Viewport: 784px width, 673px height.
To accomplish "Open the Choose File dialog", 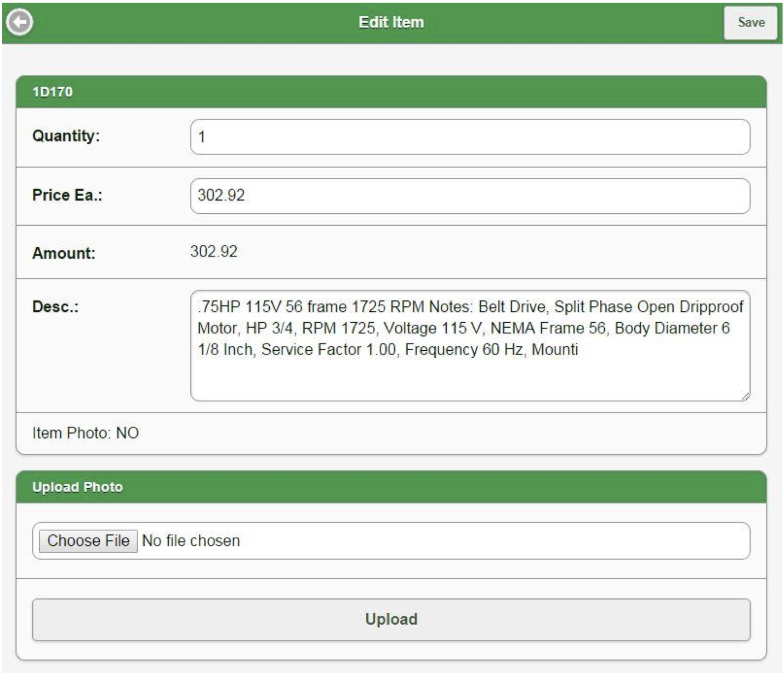I will point(88,541).
